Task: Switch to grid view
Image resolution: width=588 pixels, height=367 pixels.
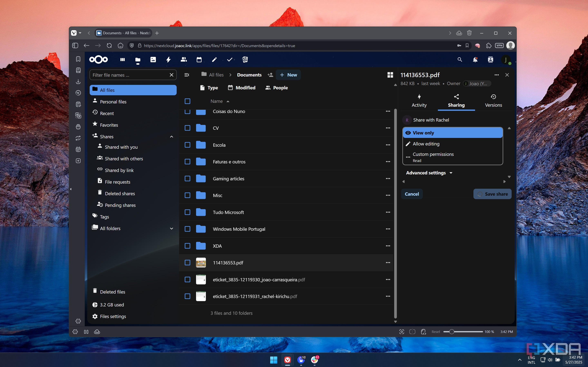Action: pos(390,75)
